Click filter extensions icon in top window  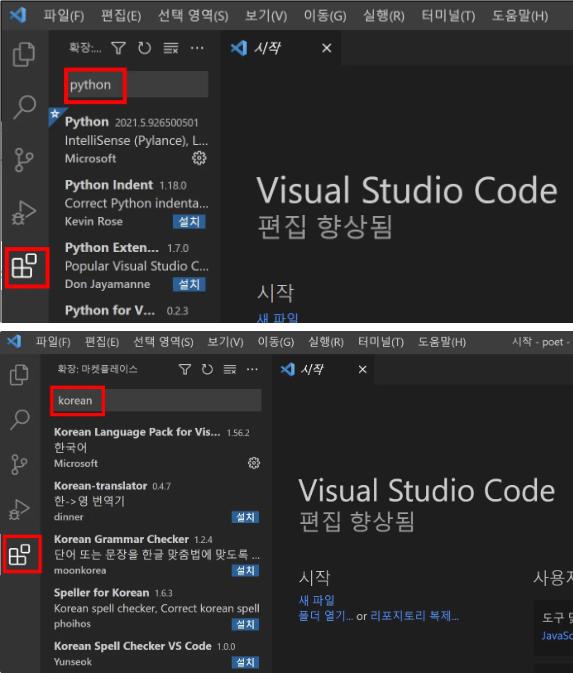(118, 48)
